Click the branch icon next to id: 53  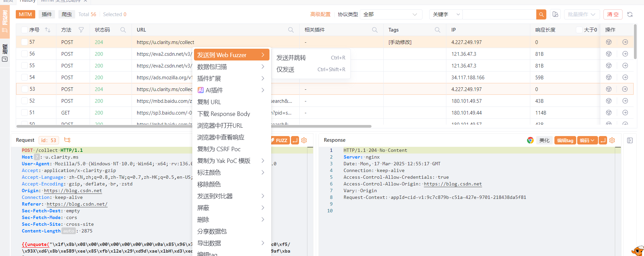pyautogui.click(x=67, y=140)
